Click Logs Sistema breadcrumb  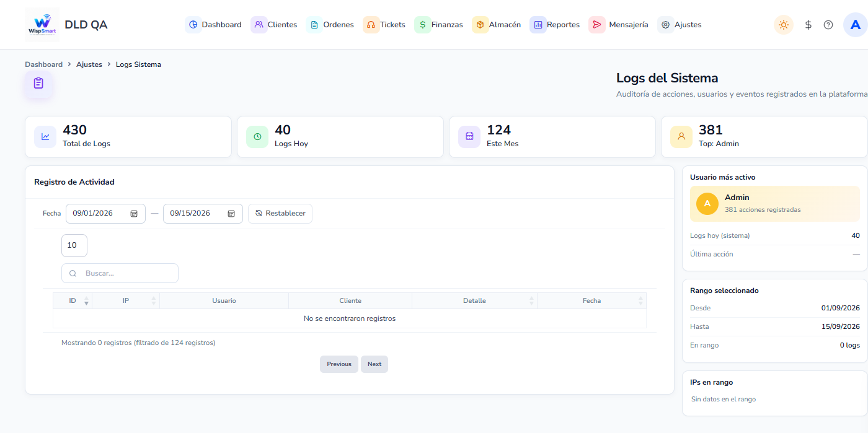(138, 64)
